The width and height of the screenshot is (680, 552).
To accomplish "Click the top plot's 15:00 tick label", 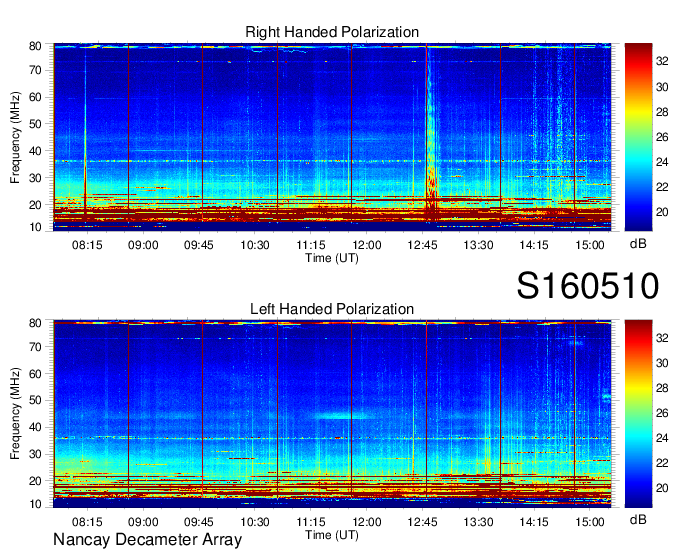I will point(590,245).
